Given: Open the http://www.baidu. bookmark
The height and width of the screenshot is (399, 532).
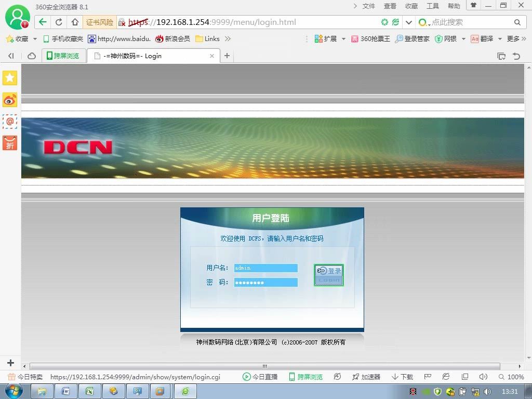Looking at the screenshot, I should point(119,39).
